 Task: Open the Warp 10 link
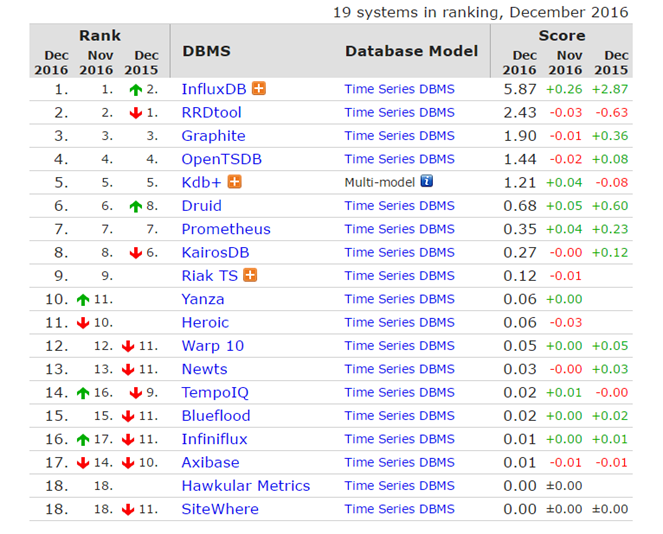(213, 346)
